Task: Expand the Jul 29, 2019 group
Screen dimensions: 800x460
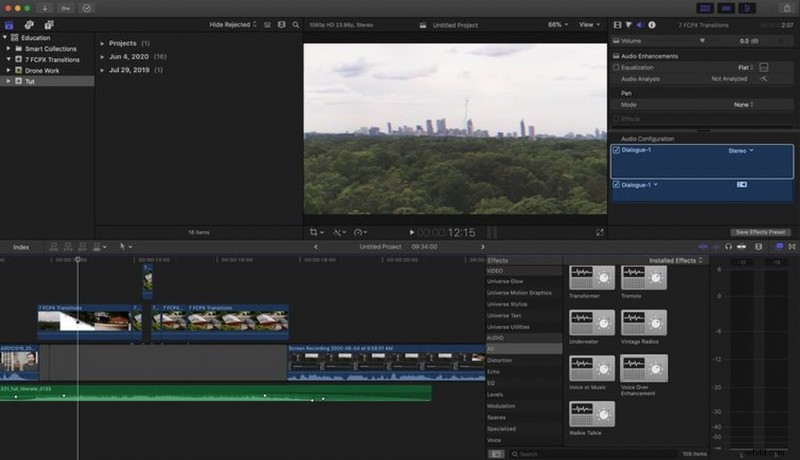Action: pyautogui.click(x=102, y=70)
